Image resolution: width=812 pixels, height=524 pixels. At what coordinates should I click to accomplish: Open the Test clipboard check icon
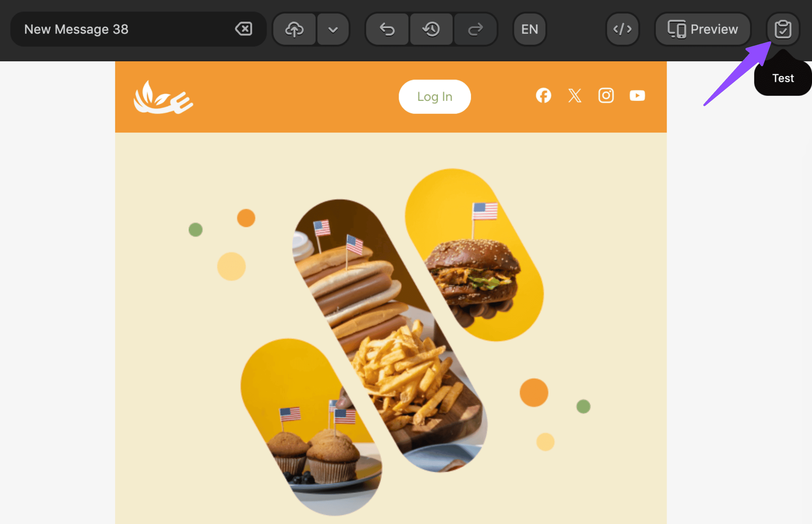click(x=783, y=29)
